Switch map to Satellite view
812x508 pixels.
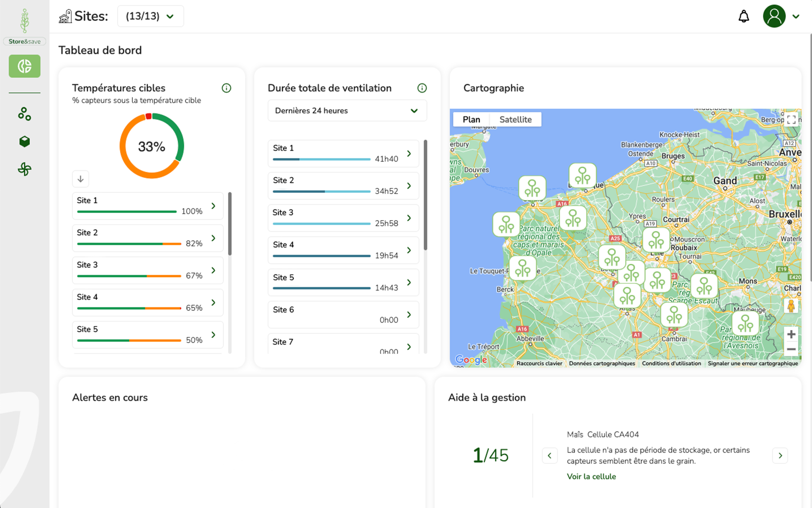[515, 119]
